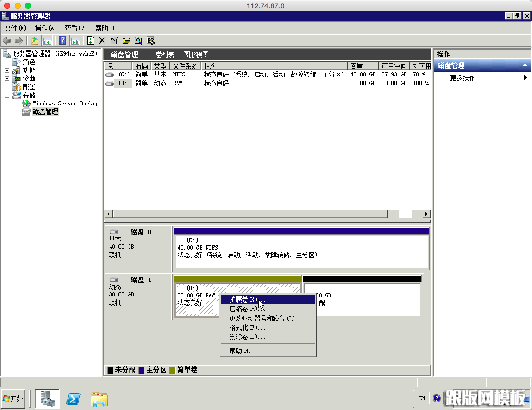This screenshot has width=532, height=410.
Task: Open the 操作(A) menu
Action: (x=46, y=28)
